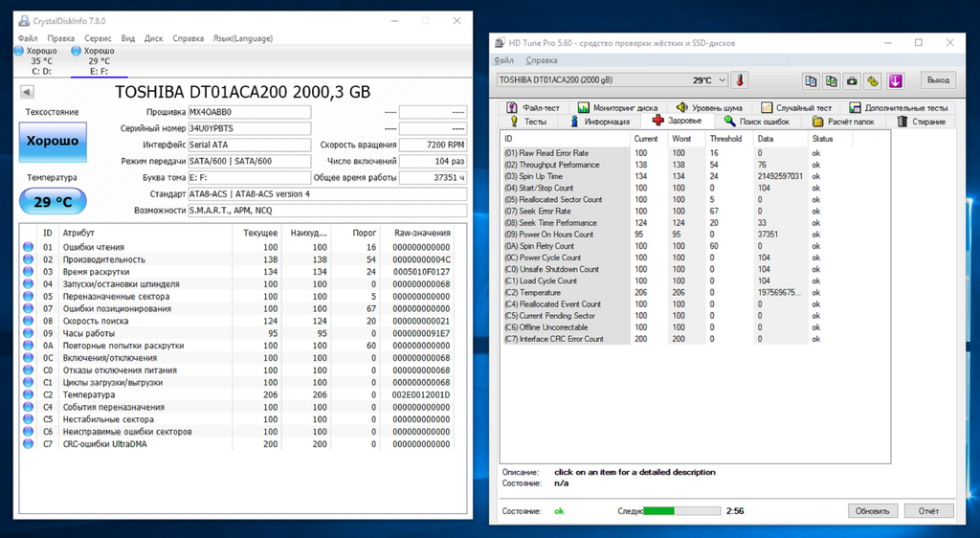Open the Мониторинг диска tab
Image resolution: width=980 pixels, height=538 pixels.
pyautogui.click(x=617, y=107)
